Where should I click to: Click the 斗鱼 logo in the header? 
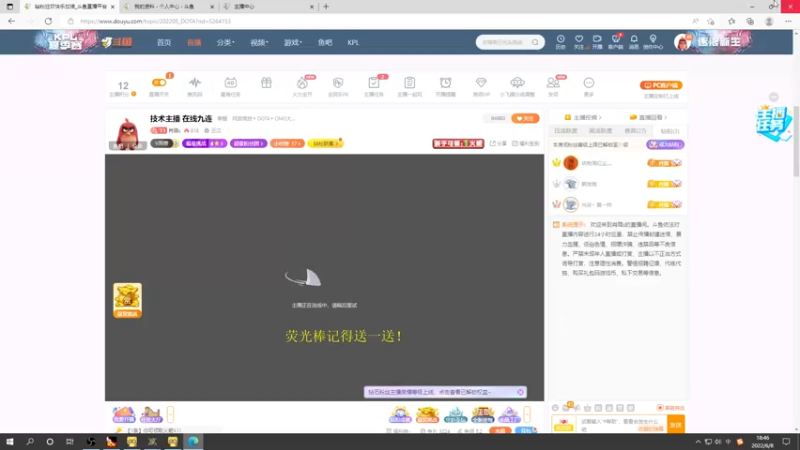tap(117, 42)
